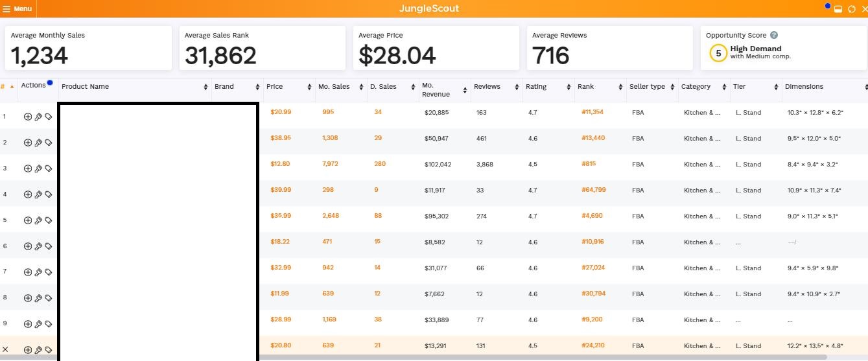The height and width of the screenshot is (361, 868).
Task: Click the dock window icon in title bar
Action: click(x=838, y=9)
